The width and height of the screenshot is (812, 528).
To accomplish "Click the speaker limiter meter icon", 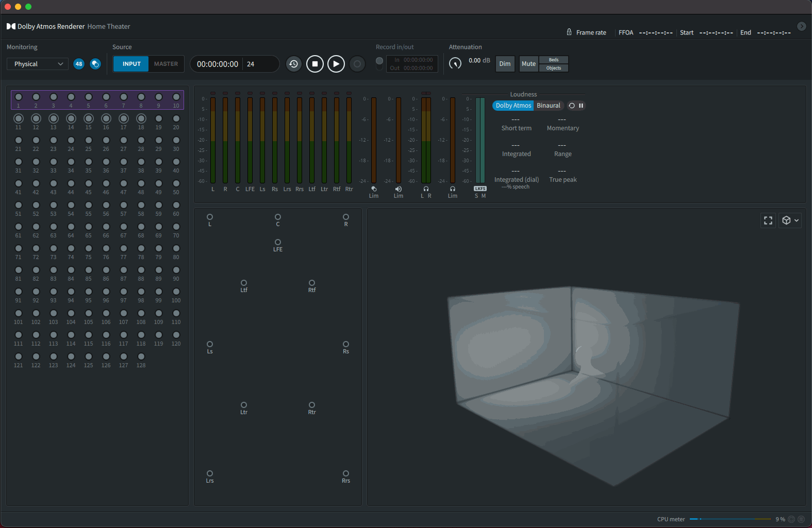I will (x=399, y=189).
